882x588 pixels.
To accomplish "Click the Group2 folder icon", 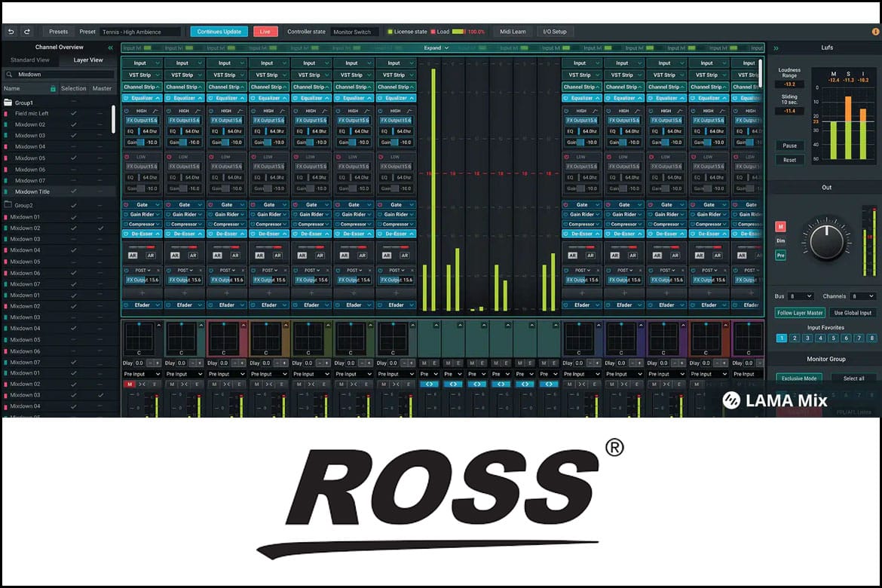I will click(x=8, y=205).
